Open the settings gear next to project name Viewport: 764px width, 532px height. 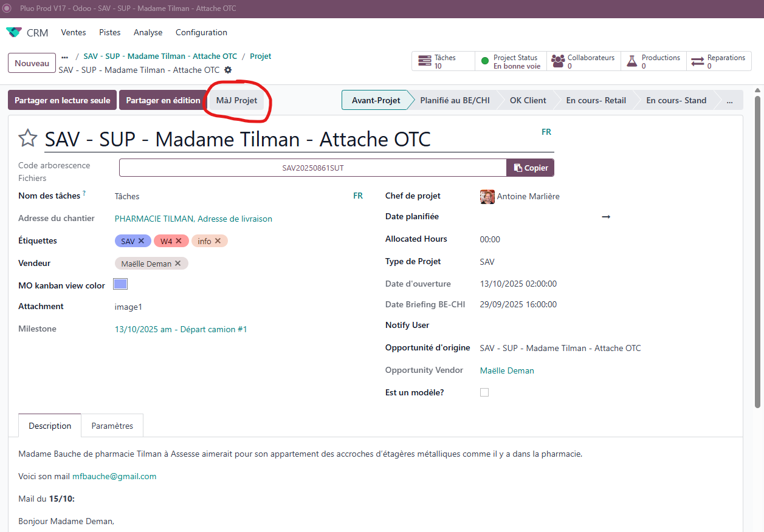point(228,70)
